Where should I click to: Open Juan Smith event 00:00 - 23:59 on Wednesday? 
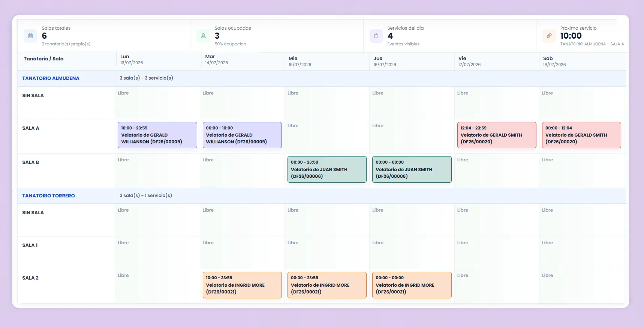click(327, 170)
